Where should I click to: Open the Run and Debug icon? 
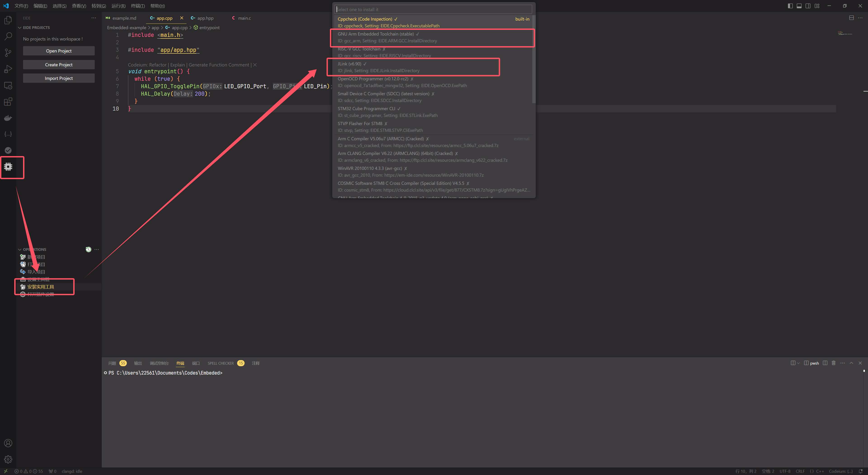pyautogui.click(x=8, y=69)
